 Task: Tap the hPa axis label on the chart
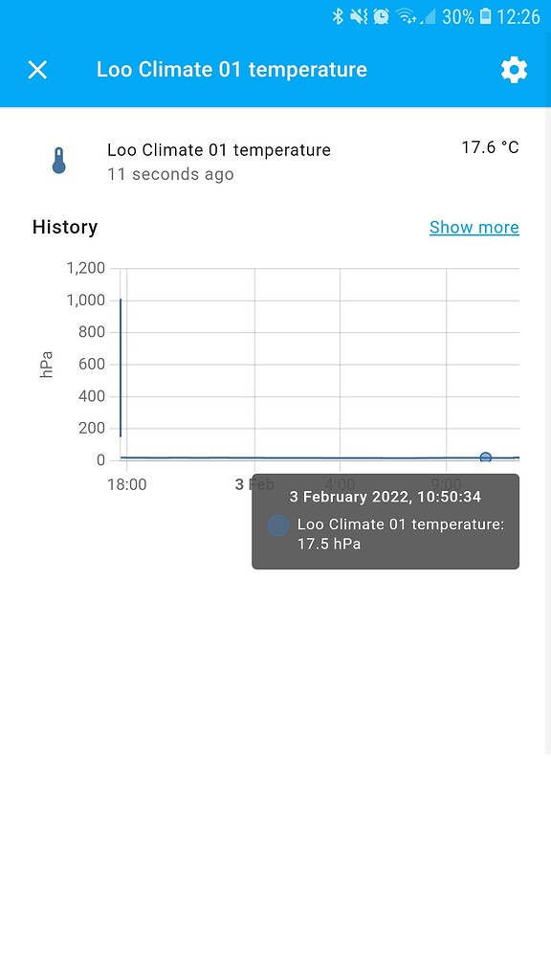click(46, 364)
